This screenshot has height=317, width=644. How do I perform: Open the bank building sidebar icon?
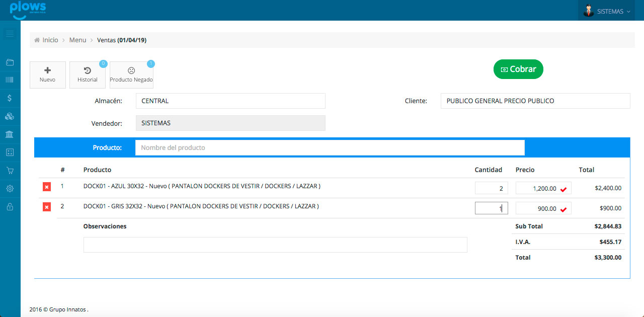pyautogui.click(x=10, y=134)
